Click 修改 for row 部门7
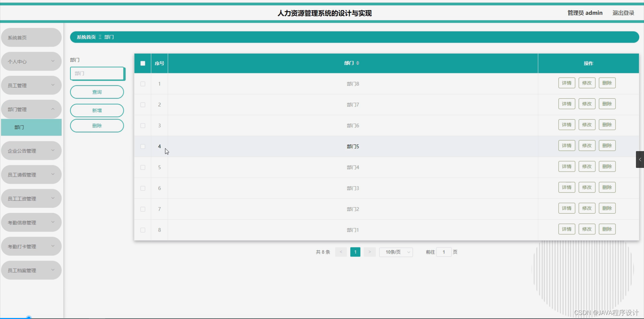 tap(587, 104)
